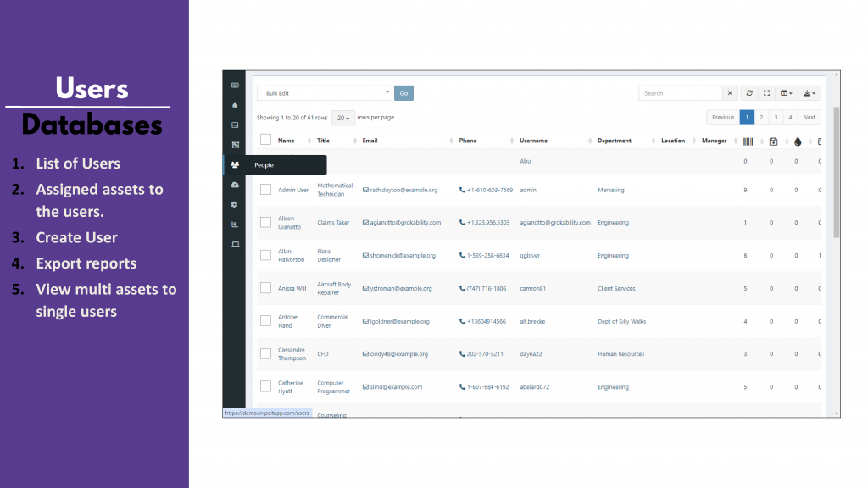Click the Next pagination button
Viewport: 868px width, 488px height.
809,117
